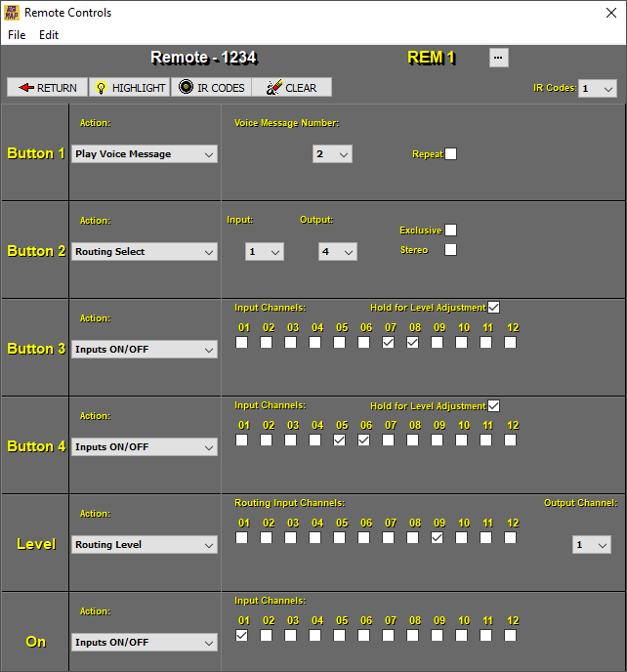Enable the Stereo checkbox for Button 2
The height and width of the screenshot is (672, 627).
(450, 250)
